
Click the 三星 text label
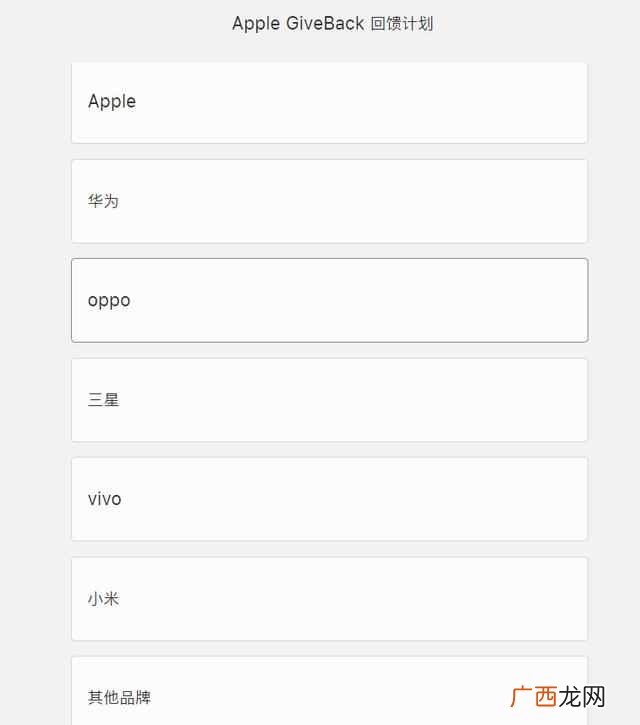104,400
